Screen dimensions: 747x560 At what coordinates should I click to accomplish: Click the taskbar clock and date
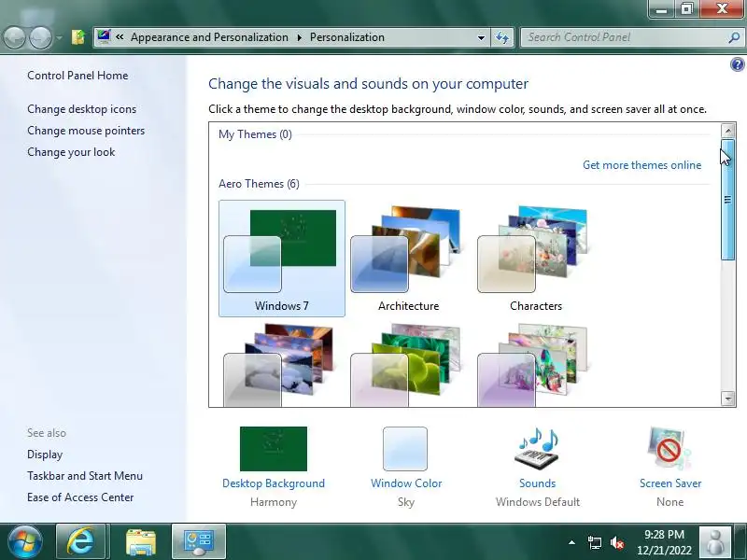click(664, 542)
